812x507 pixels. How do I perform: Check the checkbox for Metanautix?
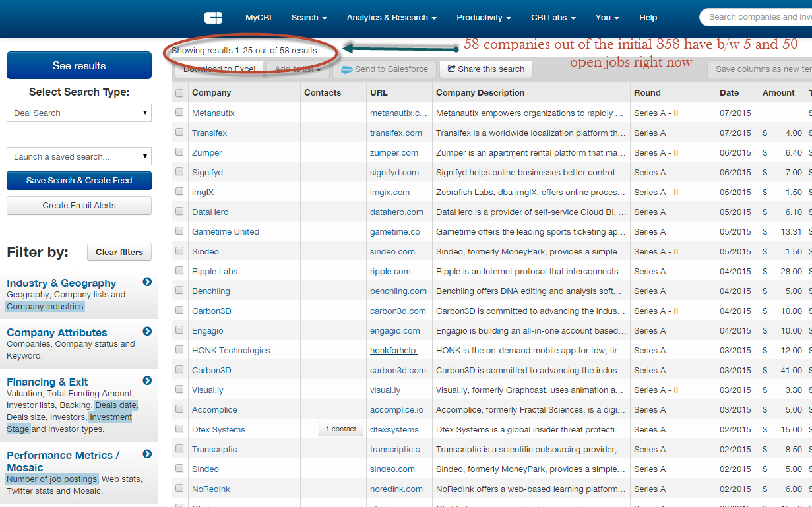[x=179, y=113]
